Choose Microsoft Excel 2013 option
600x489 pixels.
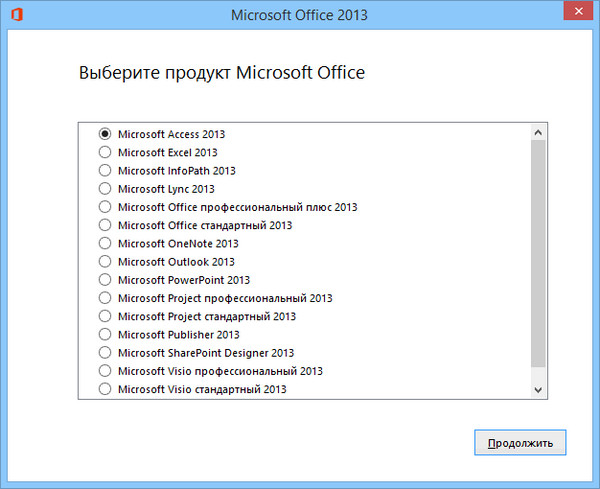[x=105, y=152]
